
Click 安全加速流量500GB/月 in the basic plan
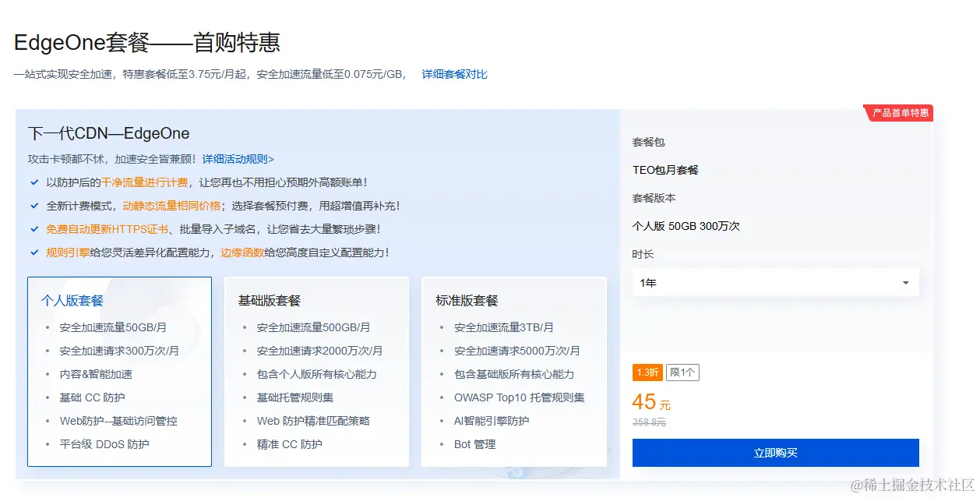[x=314, y=327]
